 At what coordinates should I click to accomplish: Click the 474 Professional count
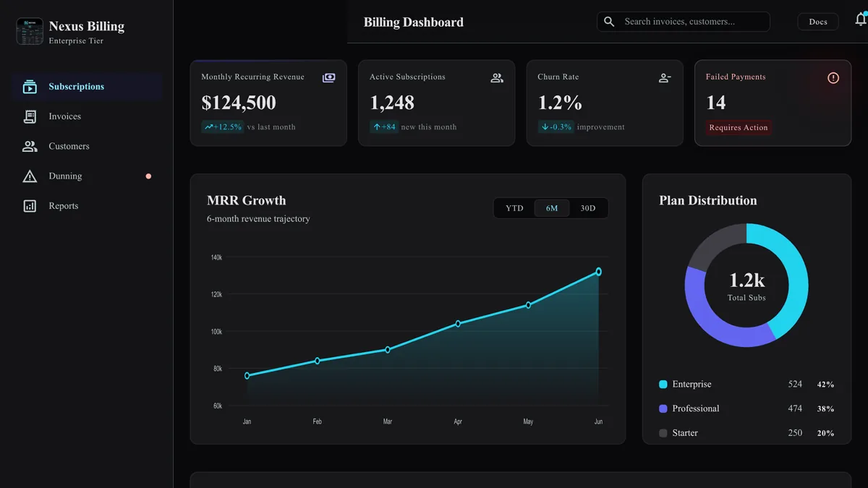795,408
